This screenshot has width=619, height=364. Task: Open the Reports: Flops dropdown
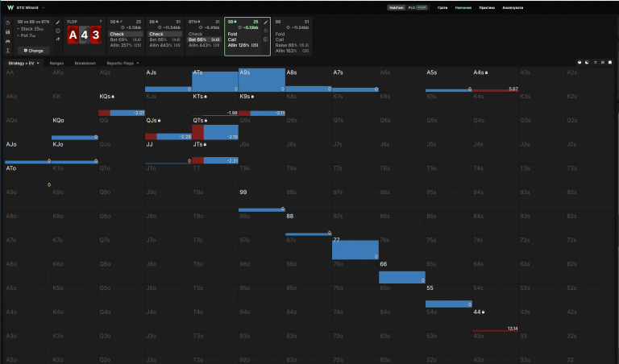tap(123, 63)
